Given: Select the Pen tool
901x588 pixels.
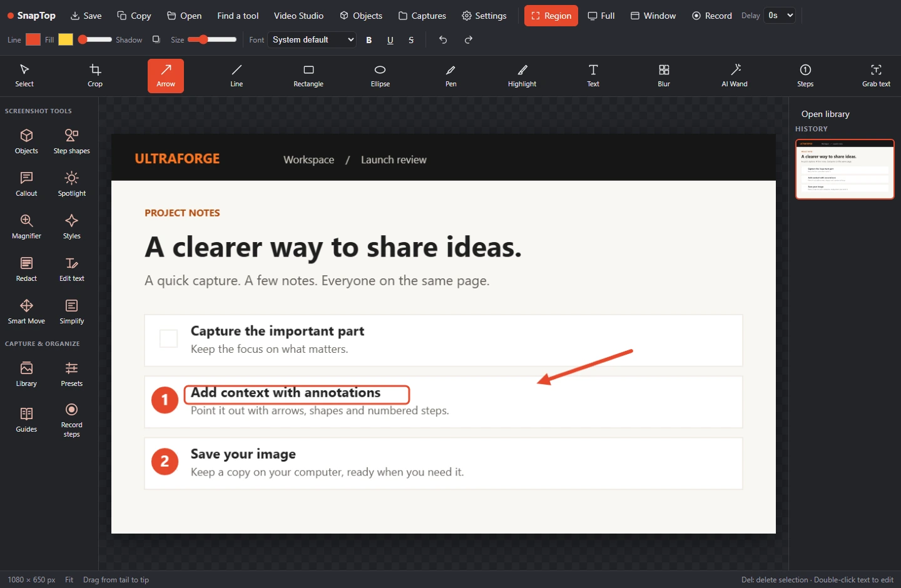Looking at the screenshot, I should coord(450,76).
